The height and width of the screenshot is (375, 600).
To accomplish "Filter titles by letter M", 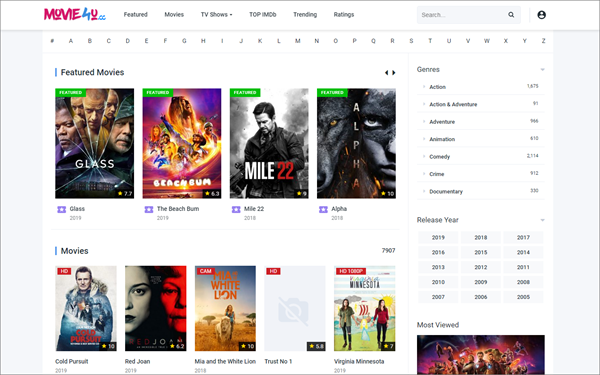I will (297, 41).
